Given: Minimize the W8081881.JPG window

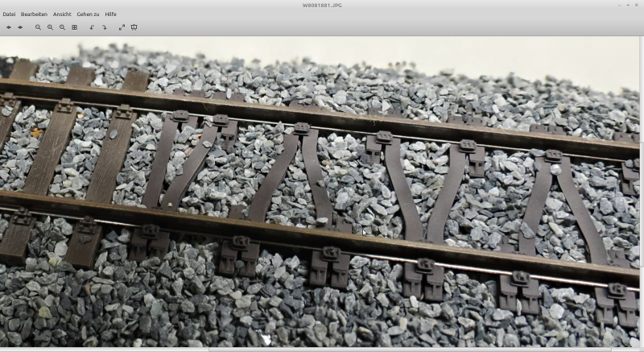Looking at the screenshot, I should [x=619, y=5].
